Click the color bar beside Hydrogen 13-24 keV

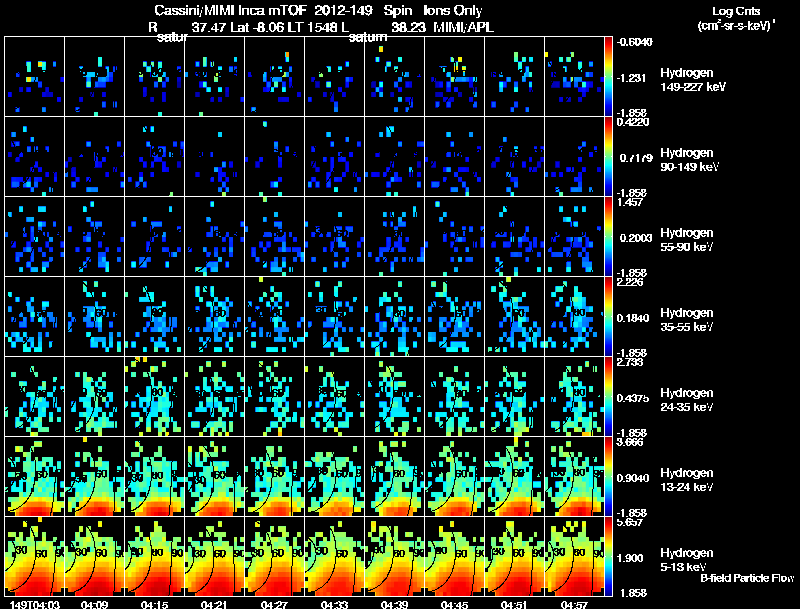pyautogui.click(x=608, y=476)
